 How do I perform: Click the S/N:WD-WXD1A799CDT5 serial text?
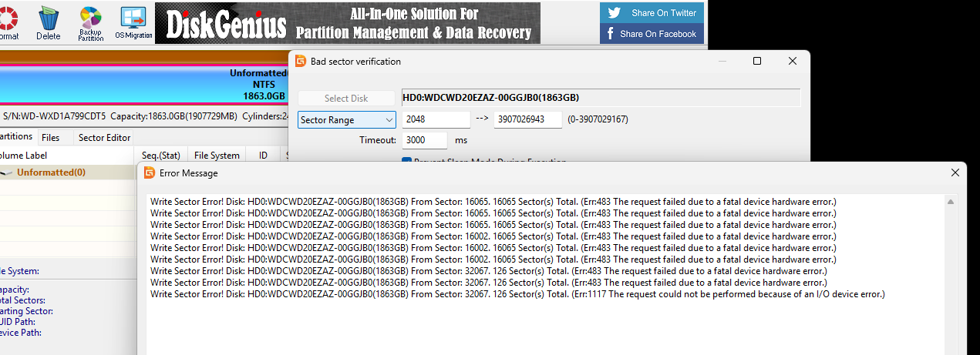(54, 116)
